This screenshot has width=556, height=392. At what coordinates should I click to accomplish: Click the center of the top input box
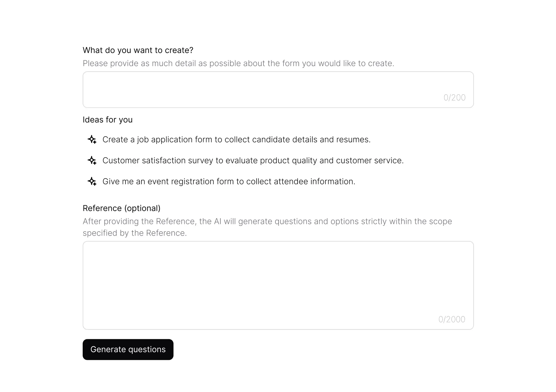point(278,89)
